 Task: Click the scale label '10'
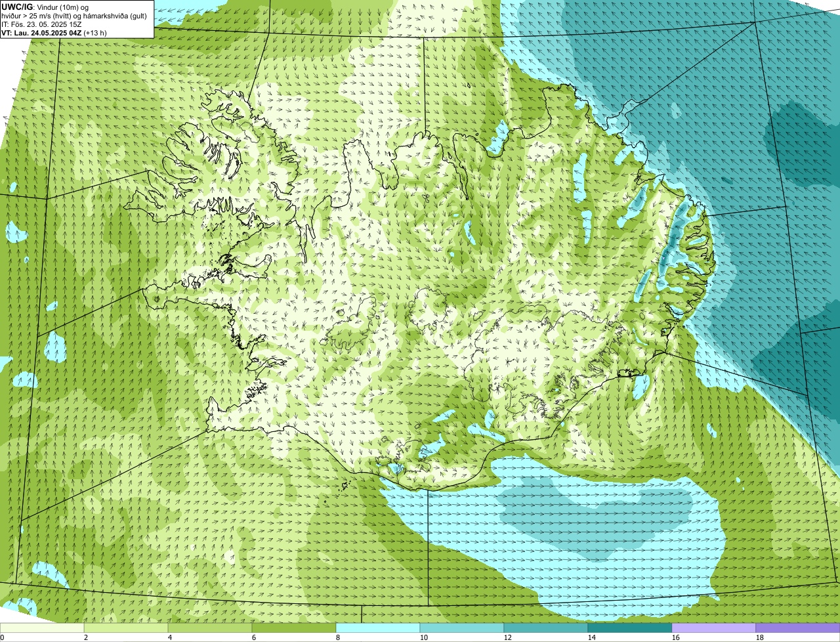pos(424,637)
